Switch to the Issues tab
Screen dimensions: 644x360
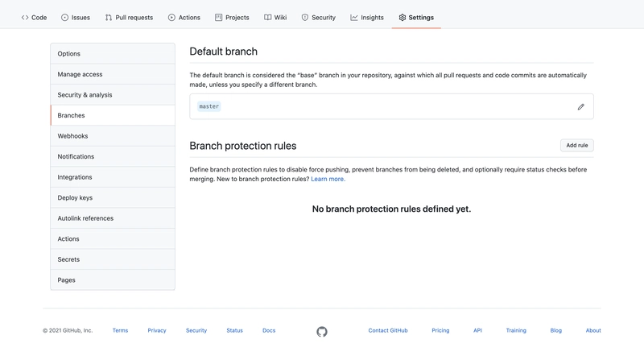point(76,17)
